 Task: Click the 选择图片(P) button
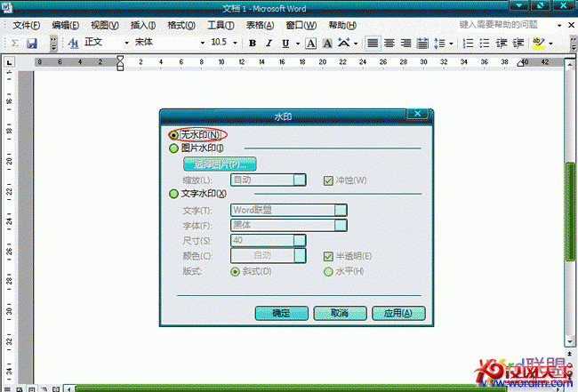(x=220, y=164)
